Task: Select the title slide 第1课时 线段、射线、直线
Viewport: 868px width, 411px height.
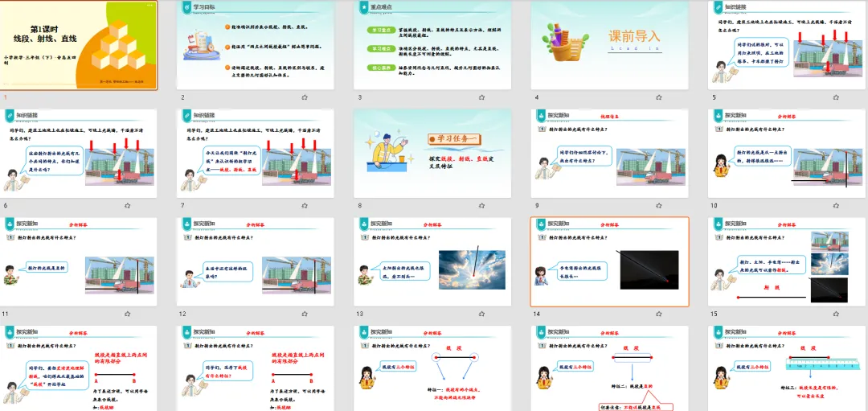Action: (x=79, y=45)
